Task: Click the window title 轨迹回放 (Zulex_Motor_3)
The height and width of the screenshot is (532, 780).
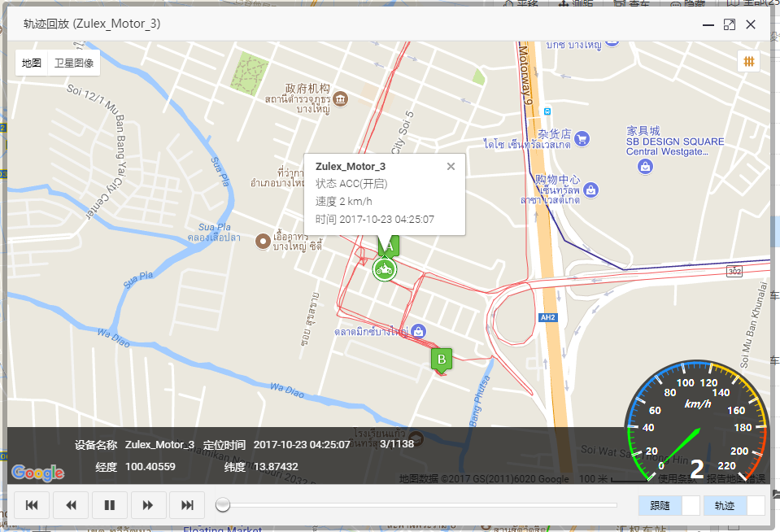Action: pos(92,24)
